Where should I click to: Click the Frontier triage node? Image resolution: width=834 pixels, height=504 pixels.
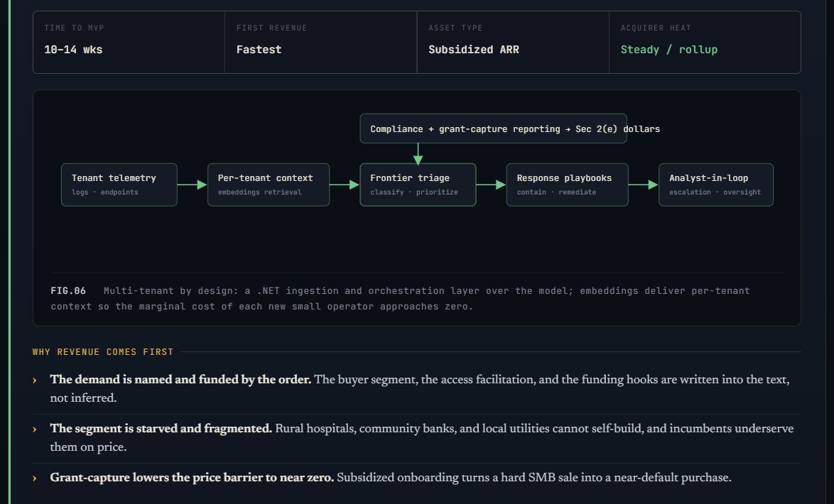(418, 185)
